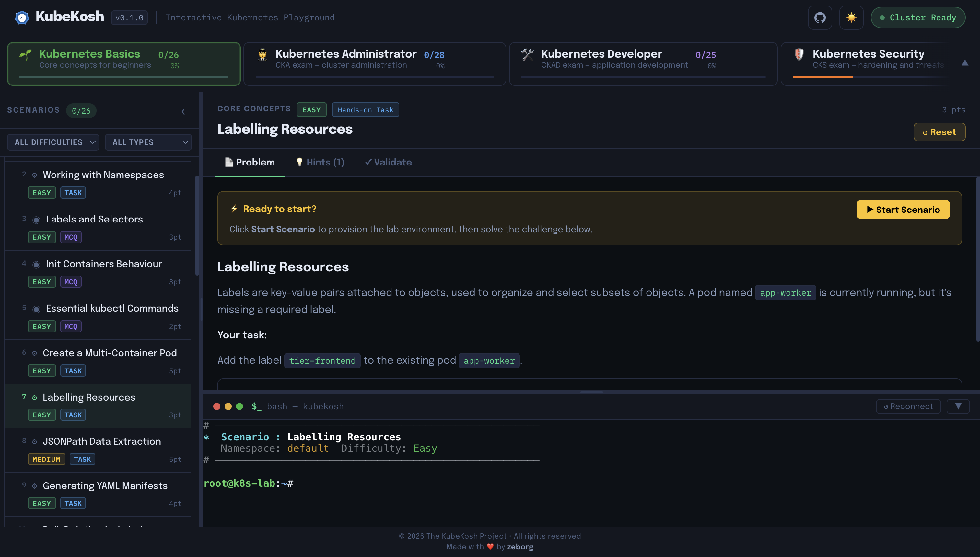Click the MCQ badge on Labels and Selectors
The width and height of the screenshot is (980, 557).
(71, 237)
